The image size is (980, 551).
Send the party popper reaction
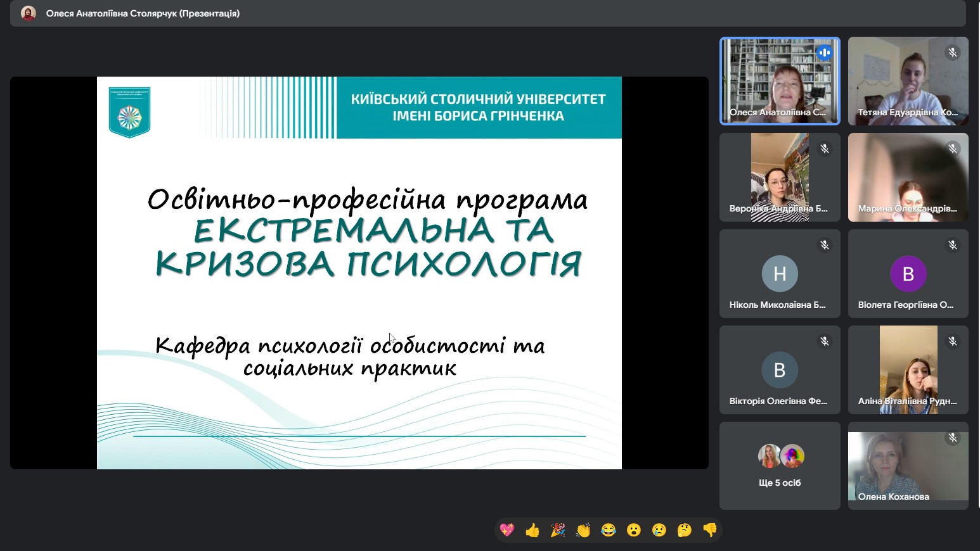[558, 530]
